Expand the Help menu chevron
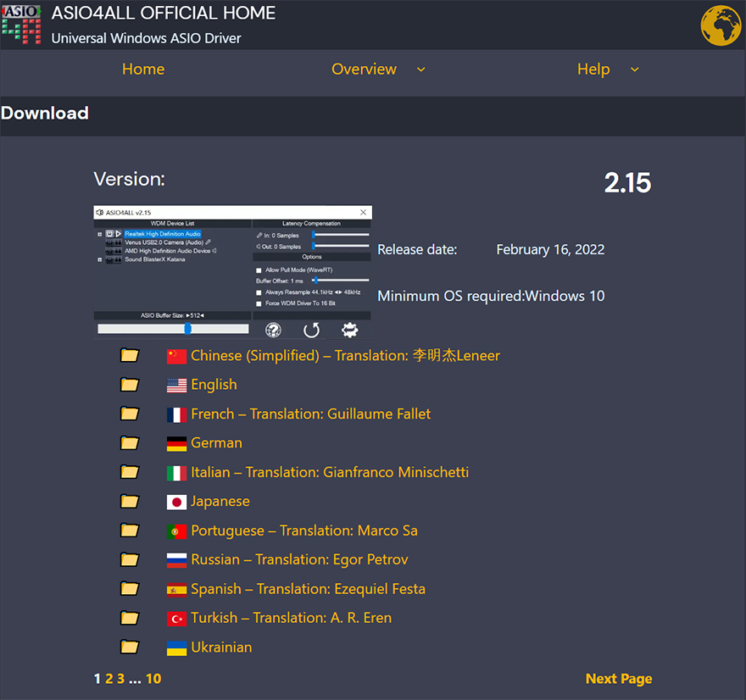Viewport: 746px width, 700px height. click(x=634, y=69)
